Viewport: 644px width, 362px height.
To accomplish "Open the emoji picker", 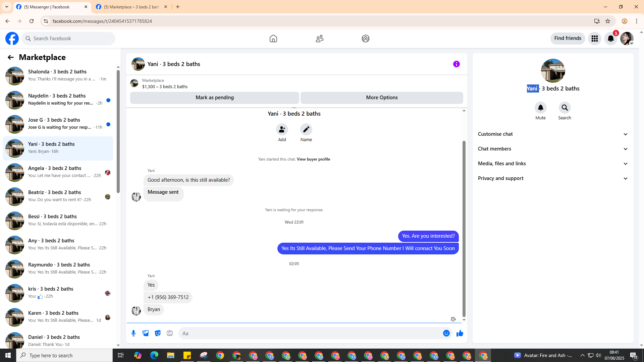I will tap(446, 333).
